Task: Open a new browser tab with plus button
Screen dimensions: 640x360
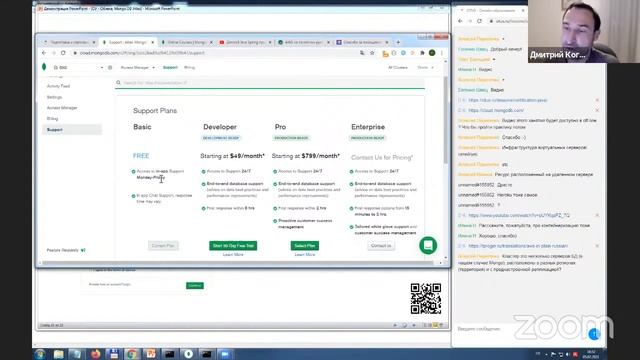Action: coord(398,42)
